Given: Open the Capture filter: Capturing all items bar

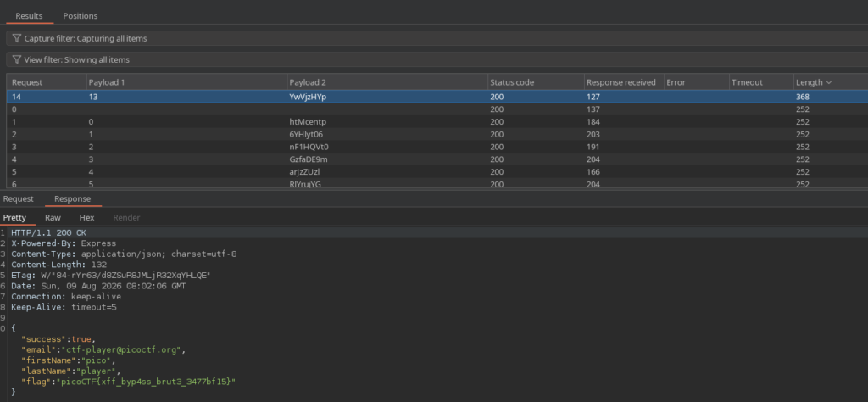Looking at the screenshot, I should click(x=437, y=39).
